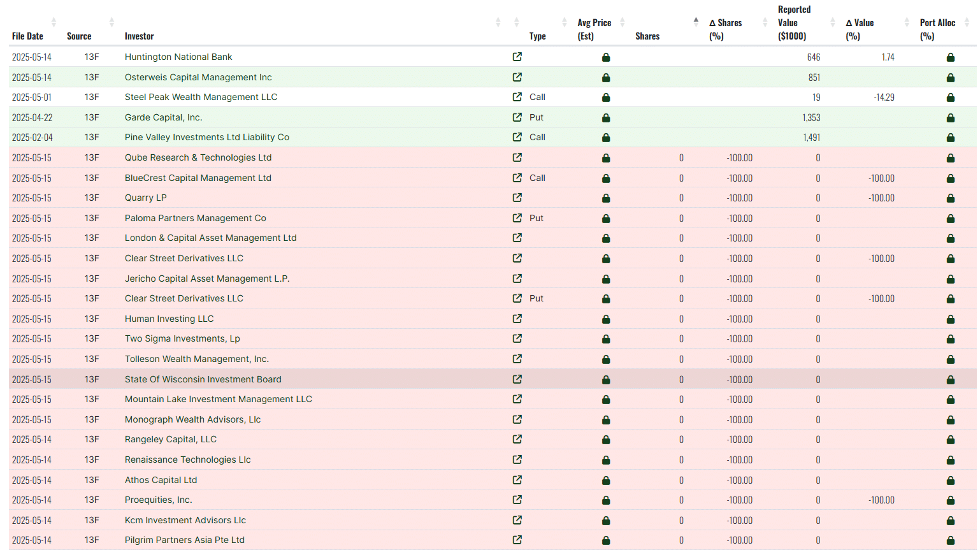Image resolution: width=980 pixels, height=550 pixels.
Task: Open Garde Capital, Inc. investor page
Action: [164, 117]
